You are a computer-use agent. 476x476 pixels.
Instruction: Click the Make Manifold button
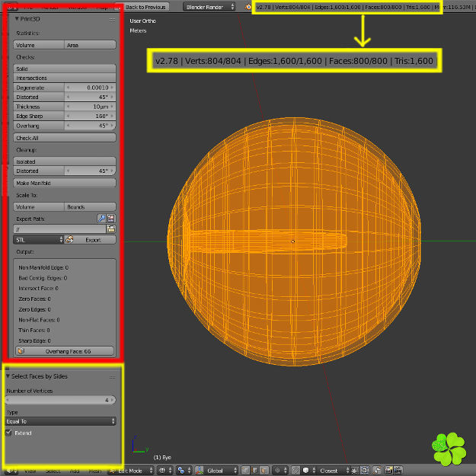65,183
